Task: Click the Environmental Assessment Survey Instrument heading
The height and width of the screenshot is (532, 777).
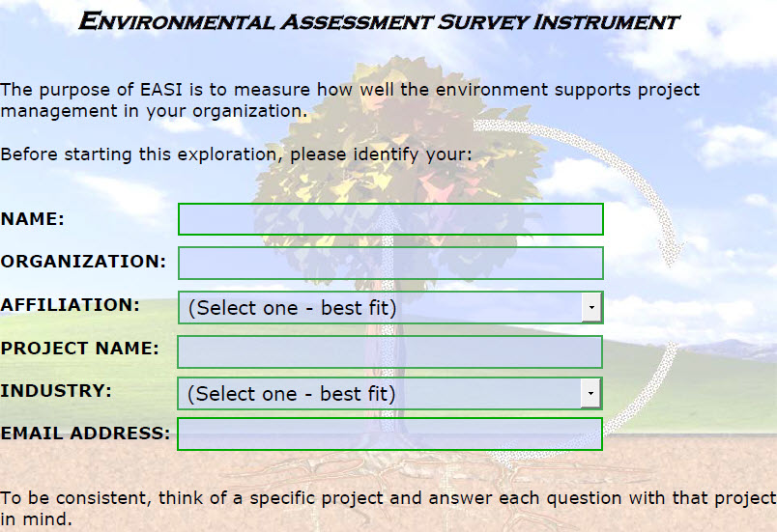Action: click(379, 22)
